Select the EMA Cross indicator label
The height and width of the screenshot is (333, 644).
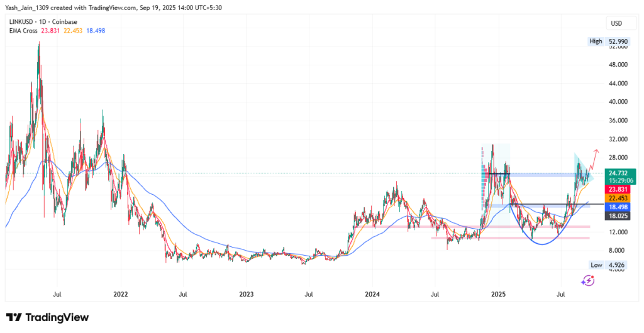click(23, 31)
